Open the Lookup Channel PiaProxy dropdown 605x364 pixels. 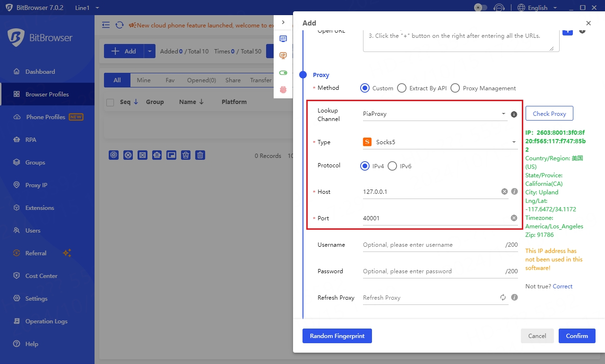pyautogui.click(x=435, y=114)
